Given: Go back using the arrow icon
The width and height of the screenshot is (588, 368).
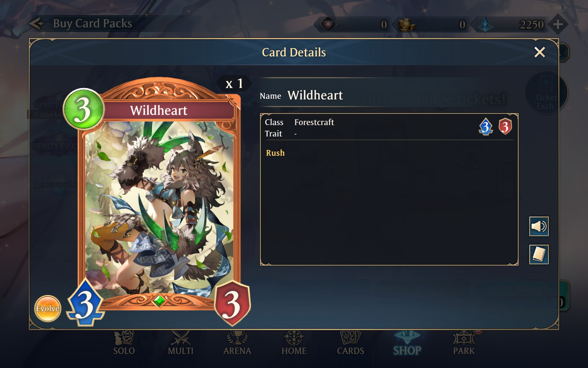Looking at the screenshot, I should point(37,24).
